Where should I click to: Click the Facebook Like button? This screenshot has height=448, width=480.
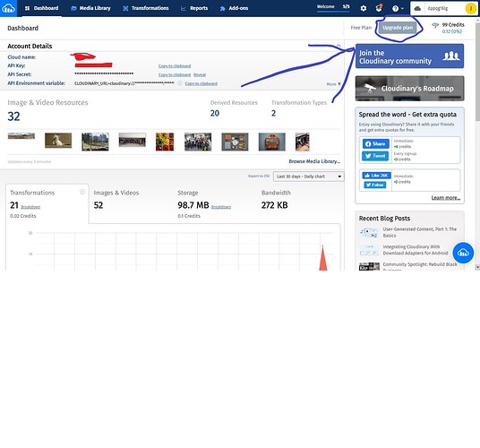pyautogui.click(x=376, y=176)
